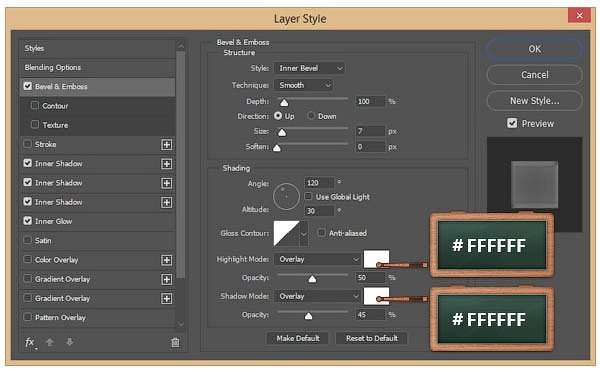This screenshot has height=372, width=600.
Task: Click the OK button
Action: (535, 49)
